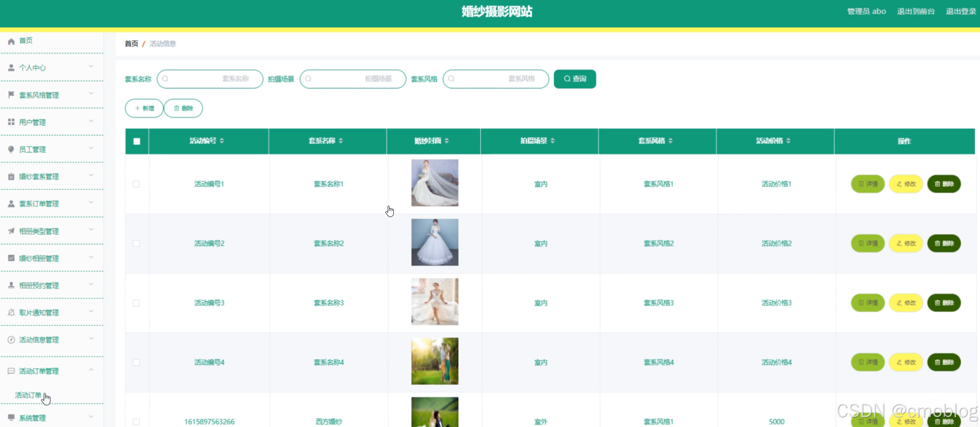Image resolution: width=980 pixels, height=427 pixels.
Task: Click 退出到前台 in the top bar
Action: click(916, 11)
